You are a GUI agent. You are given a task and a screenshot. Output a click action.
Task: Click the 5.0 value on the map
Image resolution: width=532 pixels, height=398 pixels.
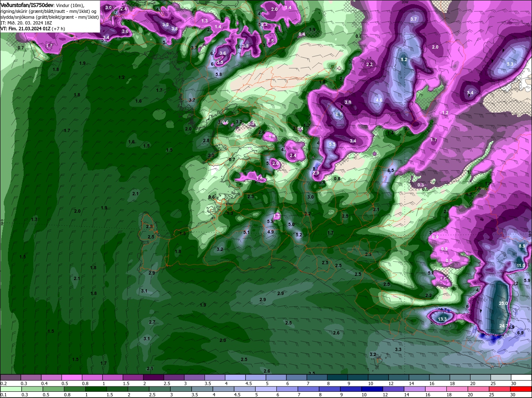291,224
